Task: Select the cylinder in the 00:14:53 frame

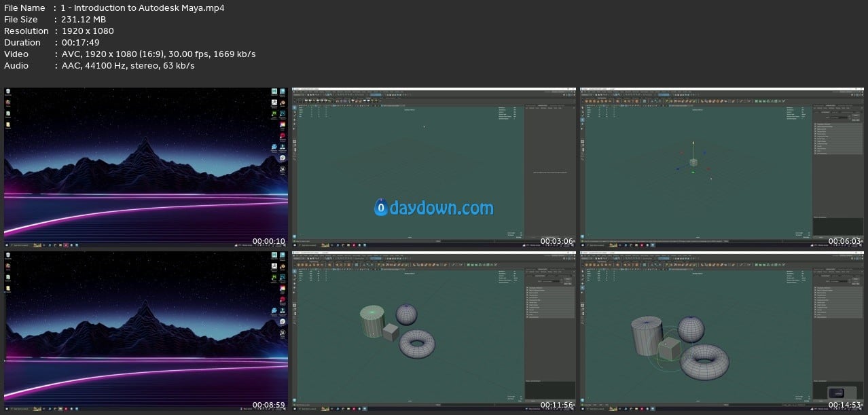Action: coord(647,336)
